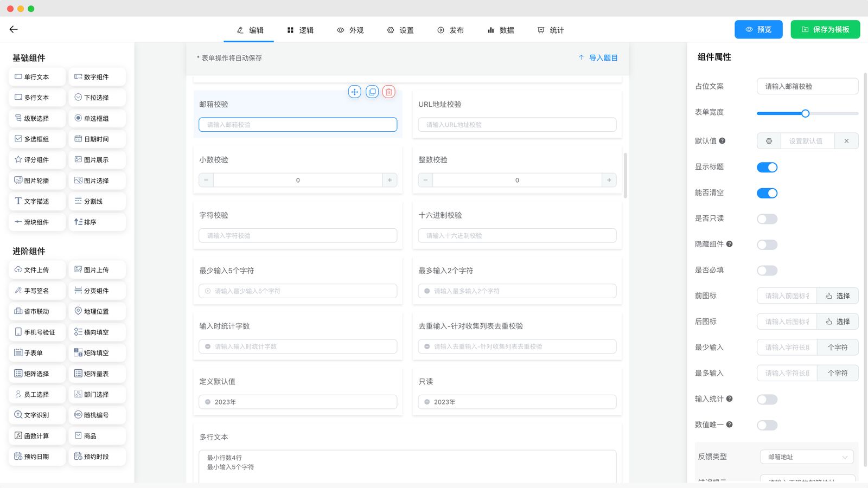Enable the 输入统计 switch

pos(767,400)
